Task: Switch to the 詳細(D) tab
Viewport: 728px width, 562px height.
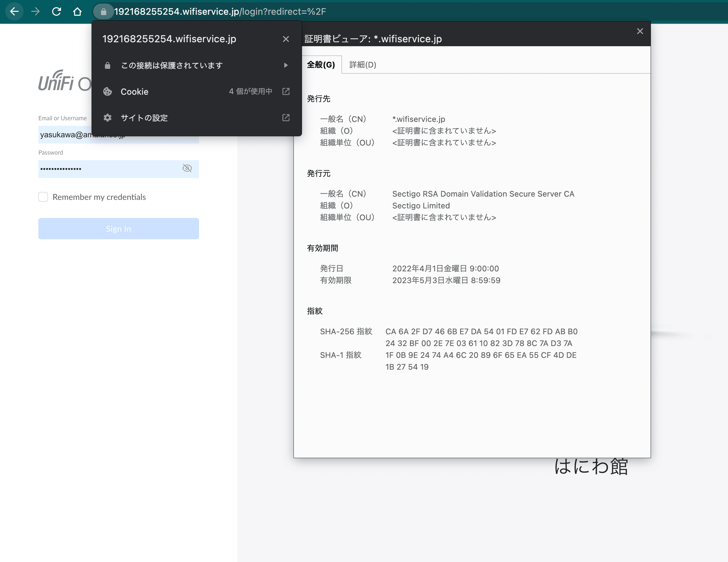Action: coord(363,65)
